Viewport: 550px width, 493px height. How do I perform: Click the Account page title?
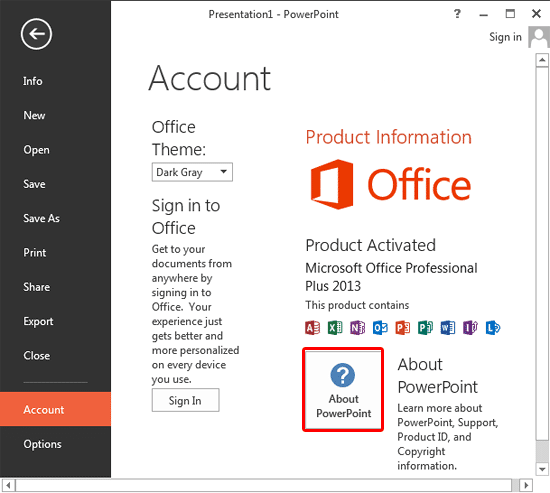(x=210, y=79)
